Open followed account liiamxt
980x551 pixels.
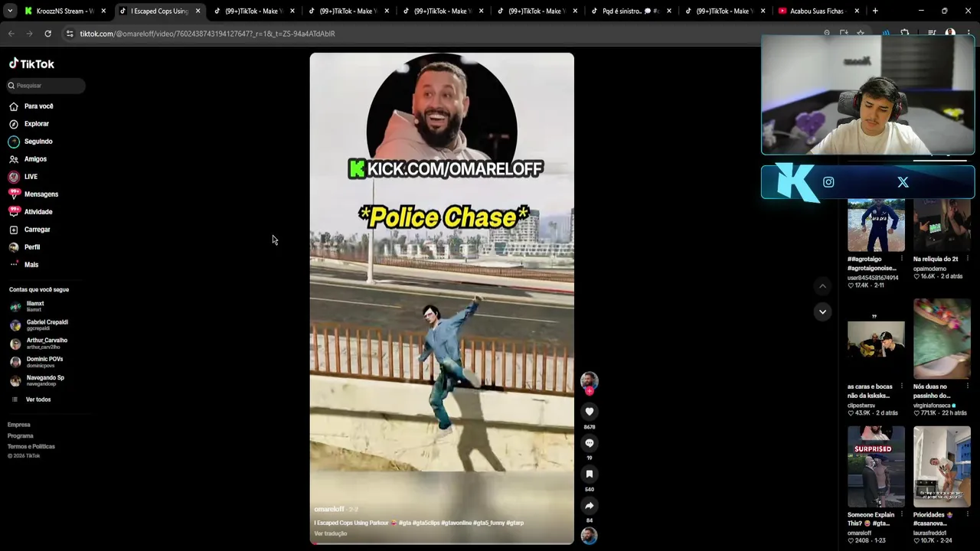[x=28, y=306]
